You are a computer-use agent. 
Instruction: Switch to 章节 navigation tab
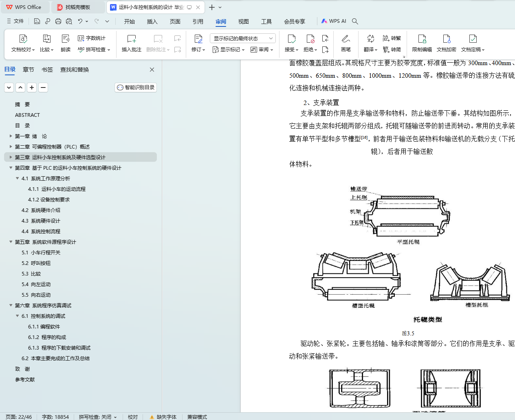point(29,70)
